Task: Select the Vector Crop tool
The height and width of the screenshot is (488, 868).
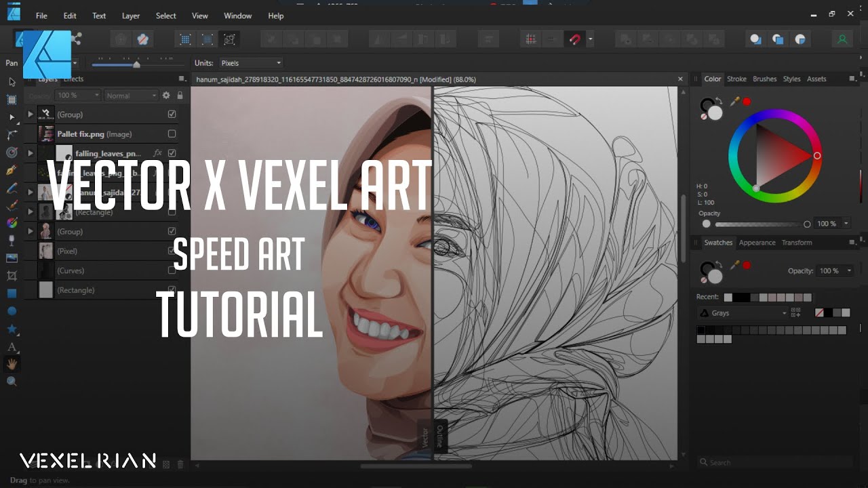Action: (x=12, y=276)
